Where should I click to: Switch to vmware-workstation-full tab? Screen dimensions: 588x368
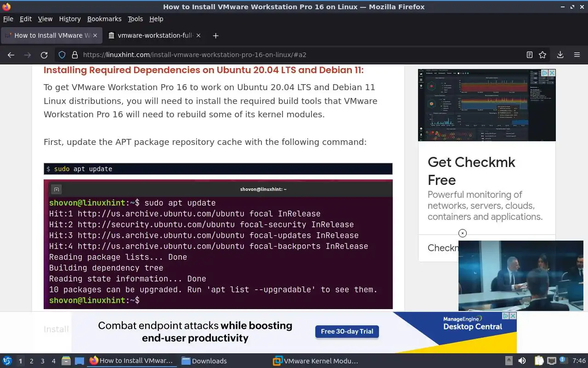[x=154, y=35]
